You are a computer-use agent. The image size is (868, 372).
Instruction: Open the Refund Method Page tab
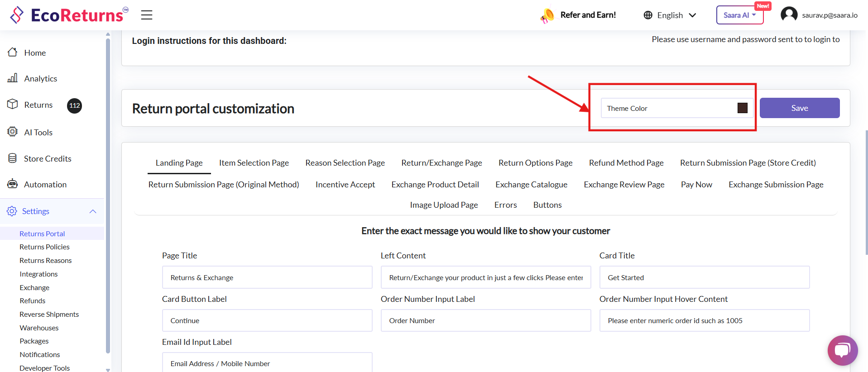(x=626, y=163)
